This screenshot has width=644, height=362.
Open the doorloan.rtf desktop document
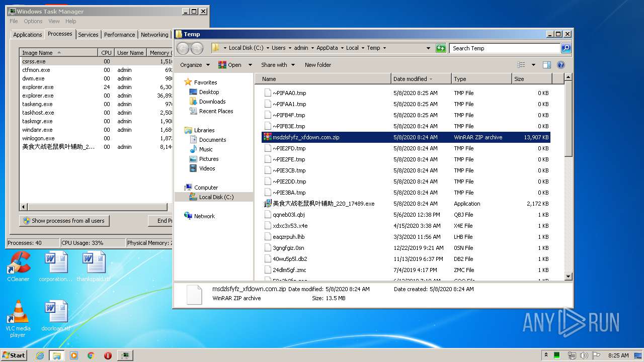[56, 316]
